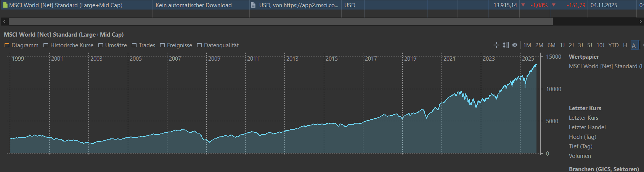Viewport: 644px width, 172px height.
Task: Click the vertical axis scaling icon
Action: [505, 45]
